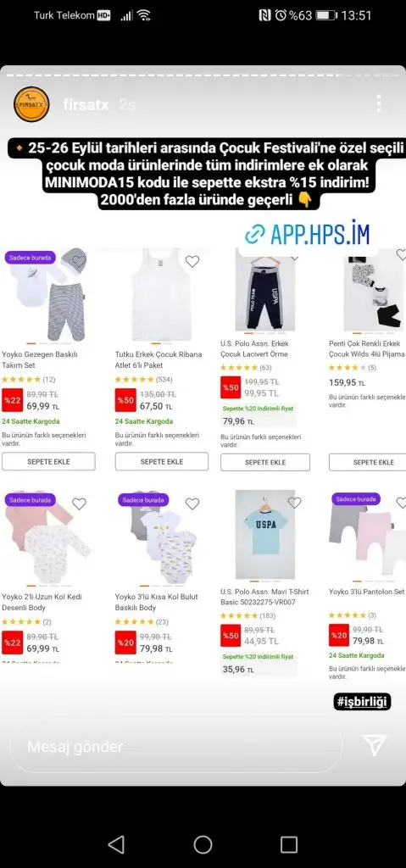Add Yoyko Gezegen Takım Set to cart
This screenshot has width=406, height=868.
coord(49,462)
